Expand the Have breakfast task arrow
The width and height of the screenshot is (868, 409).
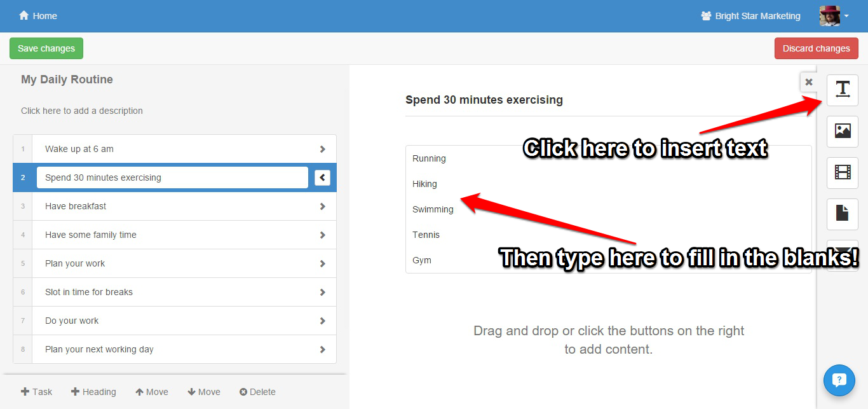click(x=323, y=206)
